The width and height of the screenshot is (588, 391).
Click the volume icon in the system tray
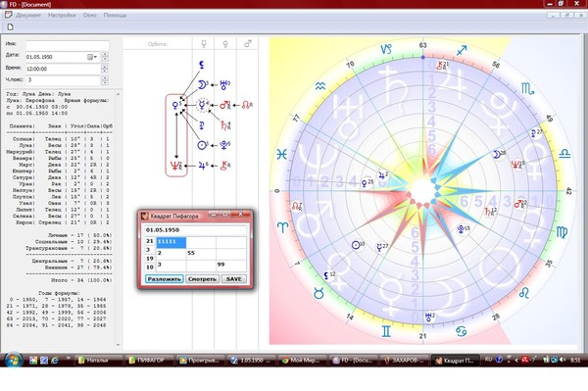pos(563,360)
